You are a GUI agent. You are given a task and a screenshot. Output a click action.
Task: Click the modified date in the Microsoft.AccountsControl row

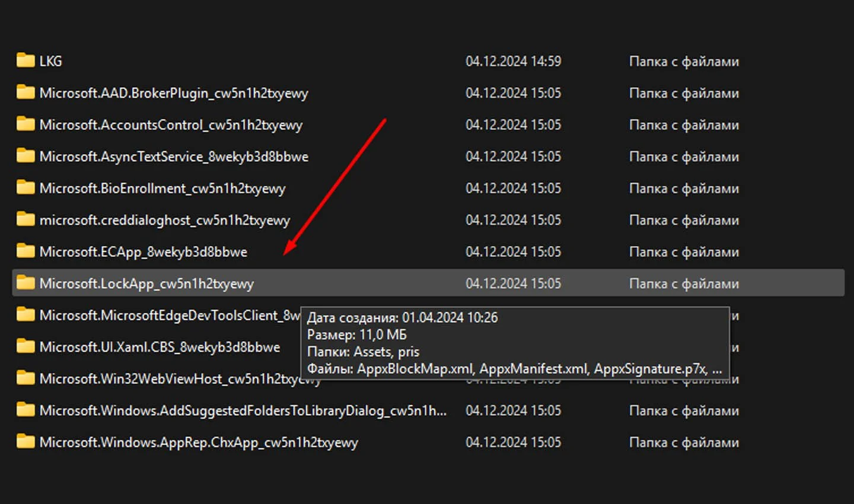[x=514, y=125]
